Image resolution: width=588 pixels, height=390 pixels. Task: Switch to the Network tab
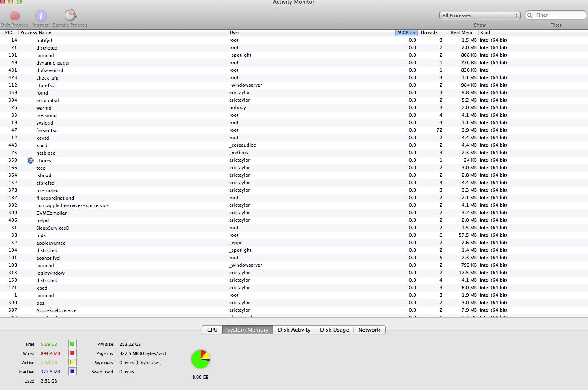coord(369,330)
